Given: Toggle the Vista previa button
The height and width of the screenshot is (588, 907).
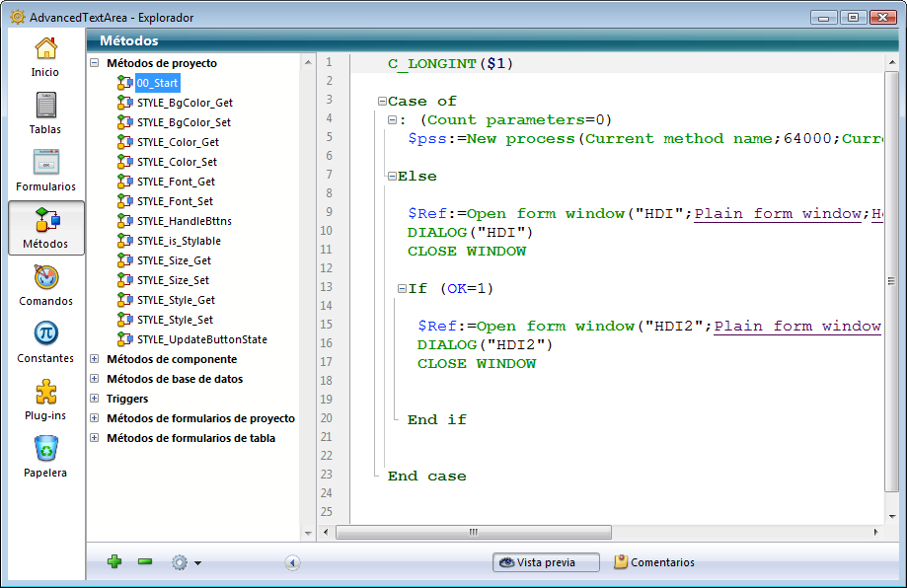Looking at the screenshot, I should tap(548, 562).
